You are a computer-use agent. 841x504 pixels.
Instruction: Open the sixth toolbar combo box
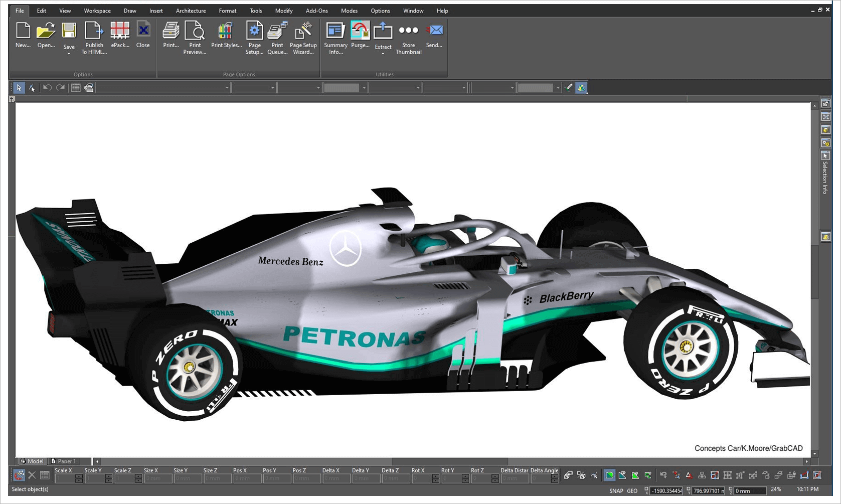pos(445,88)
